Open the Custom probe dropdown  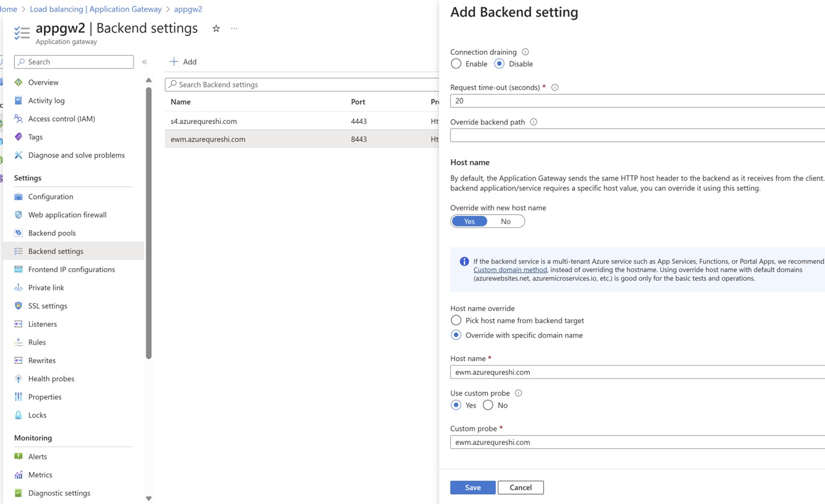click(637, 442)
